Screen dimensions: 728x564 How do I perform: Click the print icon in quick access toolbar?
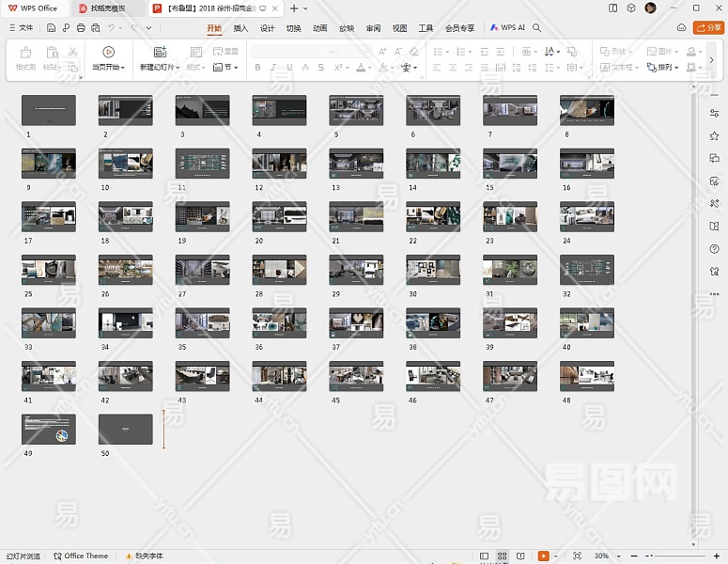click(x=81, y=28)
